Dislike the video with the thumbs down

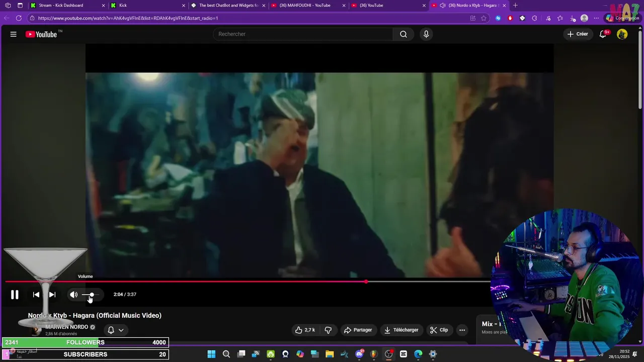(328, 330)
